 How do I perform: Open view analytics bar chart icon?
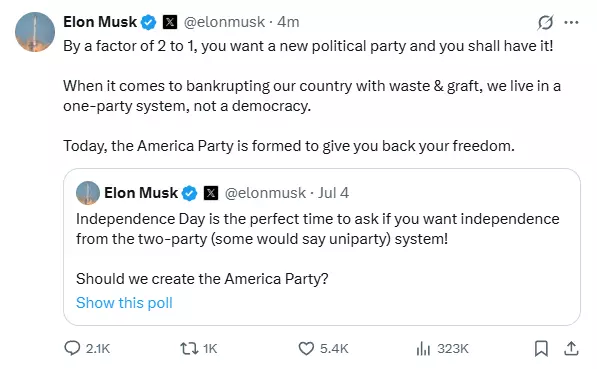pyautogui.click(x=423, y=348)
